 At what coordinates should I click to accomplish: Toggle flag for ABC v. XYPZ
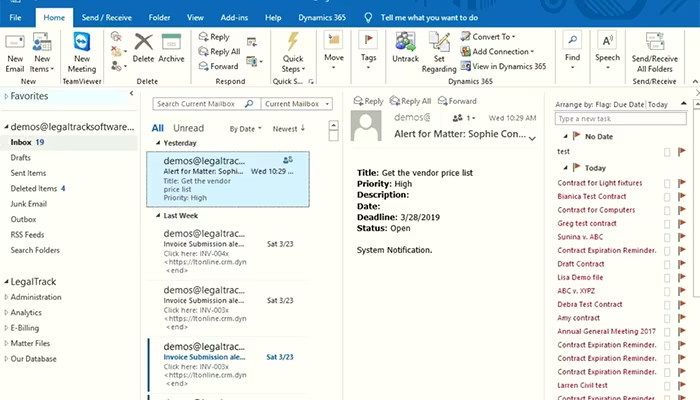pos(682,291)
